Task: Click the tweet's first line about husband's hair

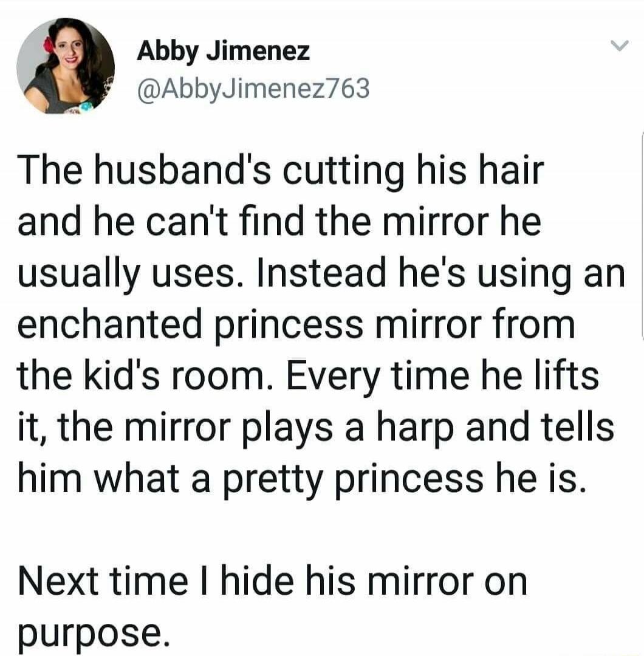Action: [x=281, y=171]
